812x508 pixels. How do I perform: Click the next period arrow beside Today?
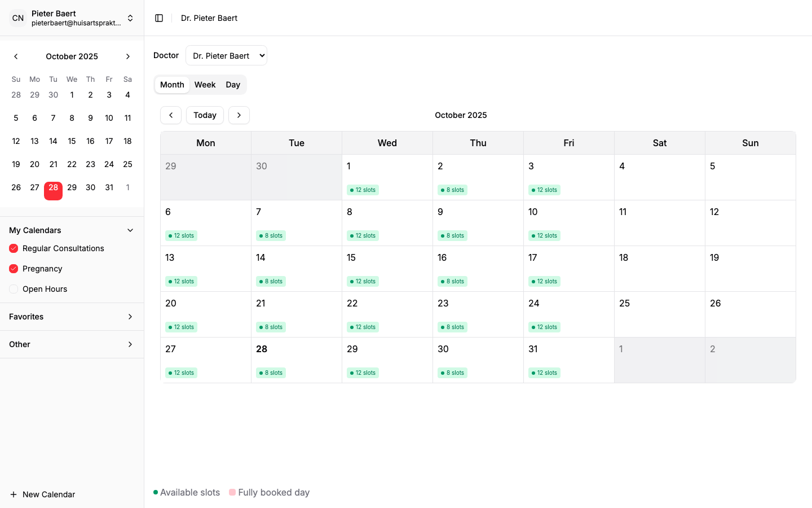(x=239, y=115)
